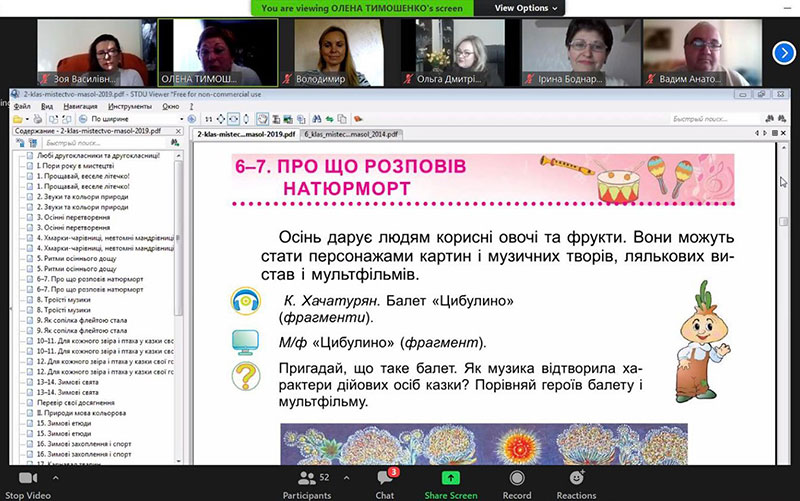Select ОЛЕНА ТИМОШ... video thumbnail
Viewport: 800px width, 501px height.
218,53
